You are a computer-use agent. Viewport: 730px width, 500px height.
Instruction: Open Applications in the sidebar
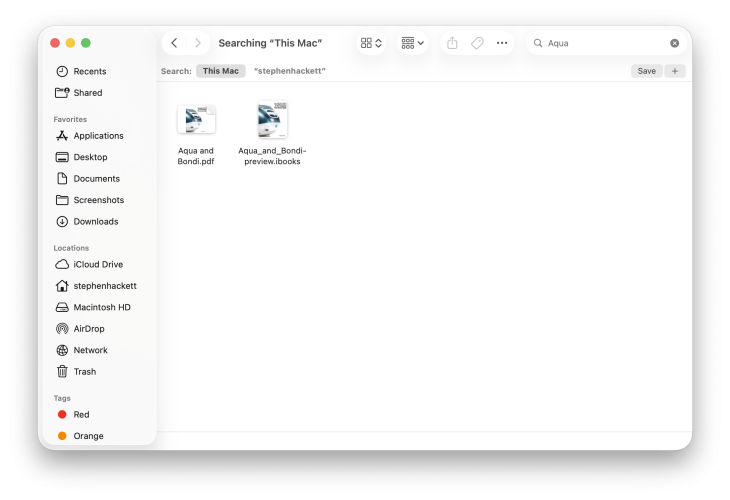(x=98, y=136)
